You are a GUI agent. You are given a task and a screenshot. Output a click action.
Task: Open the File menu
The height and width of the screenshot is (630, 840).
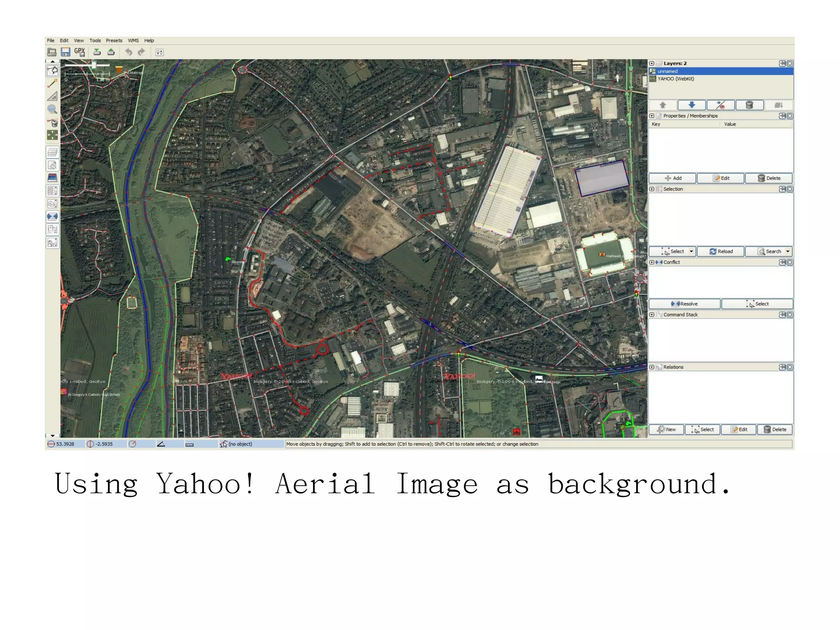(51, 41)
